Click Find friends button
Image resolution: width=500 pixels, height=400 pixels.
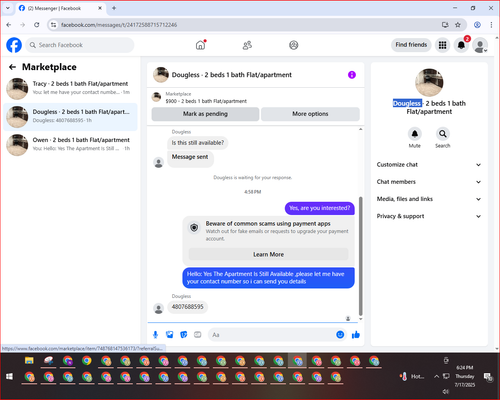tap(411, 45)
